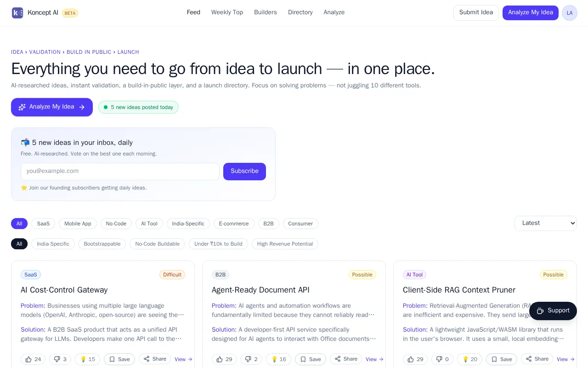The width and height of the screenshot is (588, 368).
Task: Switch to the Analyze nav tab
Action: [334, 12]
